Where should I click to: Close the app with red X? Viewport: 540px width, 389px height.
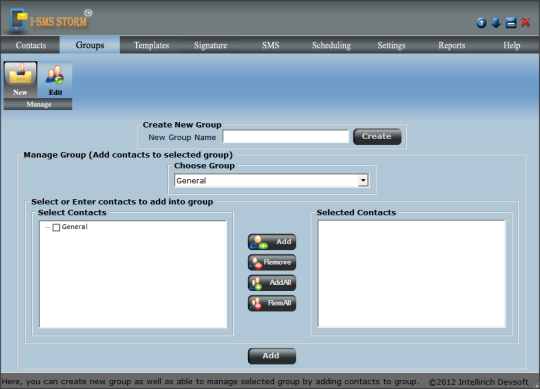(x=526, y=23)
